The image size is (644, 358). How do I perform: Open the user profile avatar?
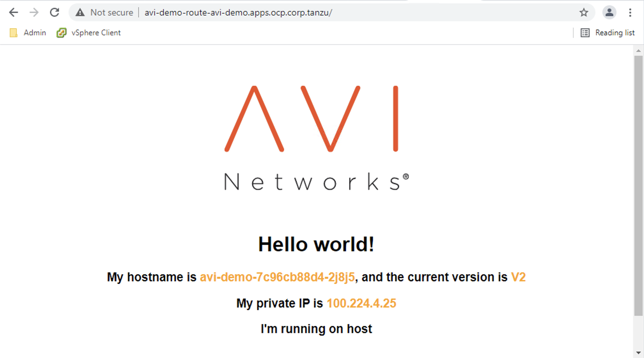609,12
